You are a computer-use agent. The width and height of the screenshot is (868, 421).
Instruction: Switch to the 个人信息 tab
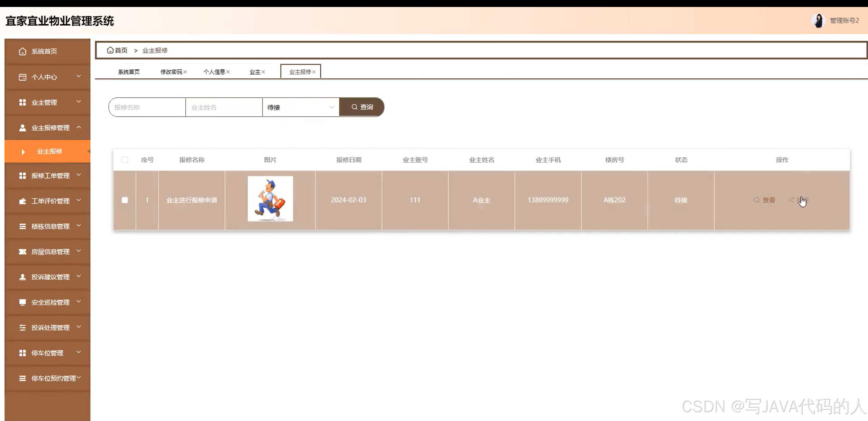point(214,72)
